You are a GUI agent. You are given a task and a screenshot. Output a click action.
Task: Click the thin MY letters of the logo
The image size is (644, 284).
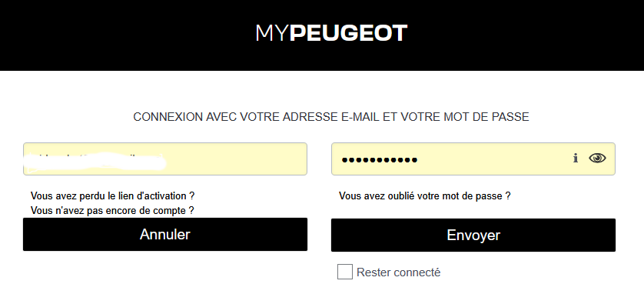pyautogui.click(x=272, y=33)
